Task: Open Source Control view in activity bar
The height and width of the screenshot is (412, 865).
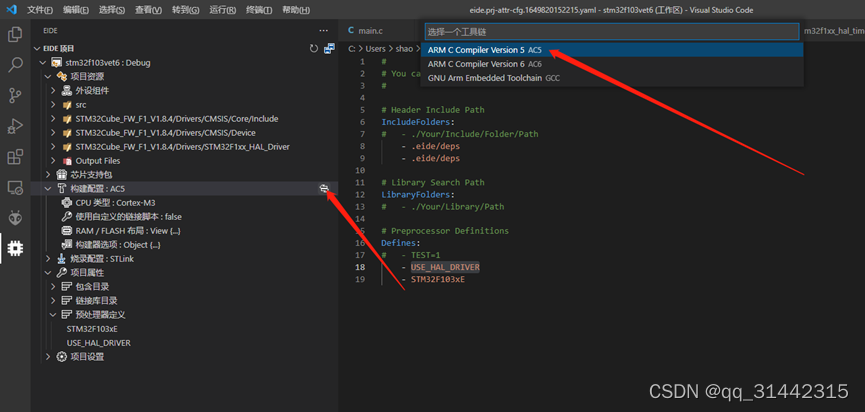Action: point(15,95)
